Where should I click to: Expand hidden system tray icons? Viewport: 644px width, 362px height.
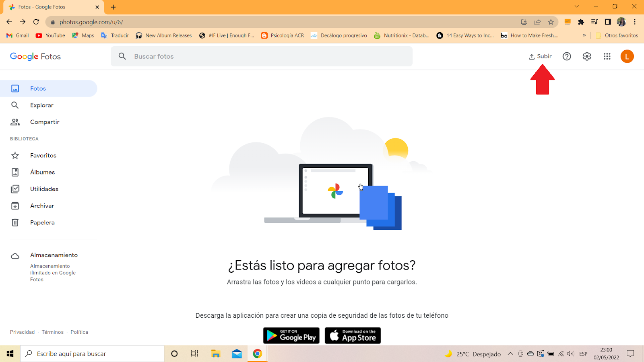[510, 353]
